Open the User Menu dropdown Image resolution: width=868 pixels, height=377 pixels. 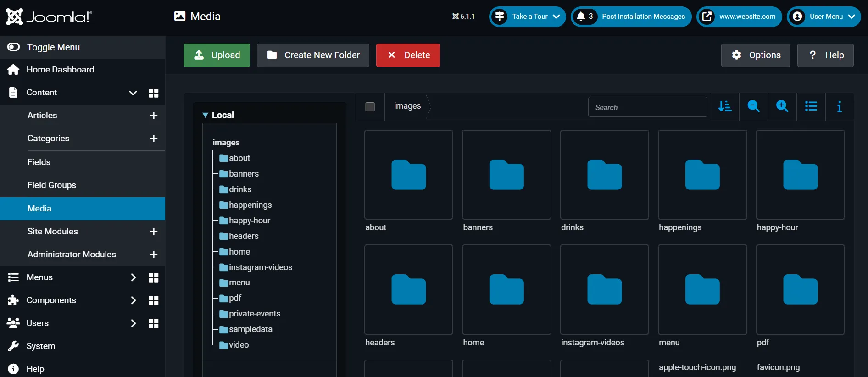(x=824, y=17)
